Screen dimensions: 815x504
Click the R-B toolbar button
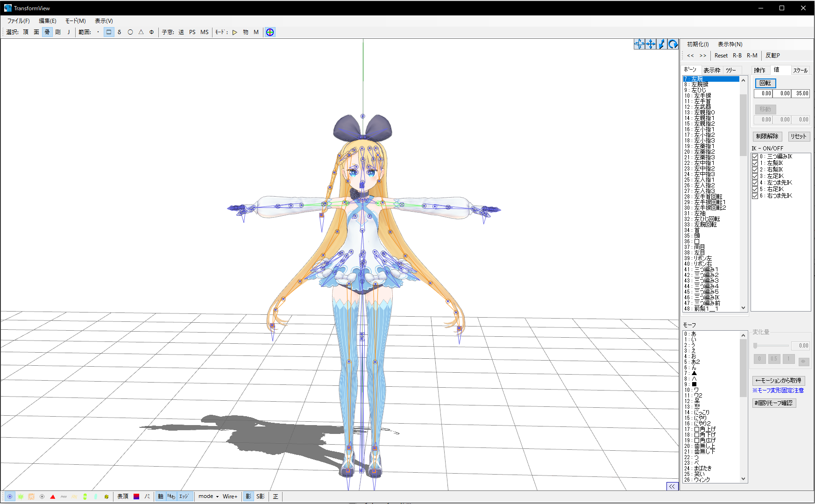[x=737, y=56]
